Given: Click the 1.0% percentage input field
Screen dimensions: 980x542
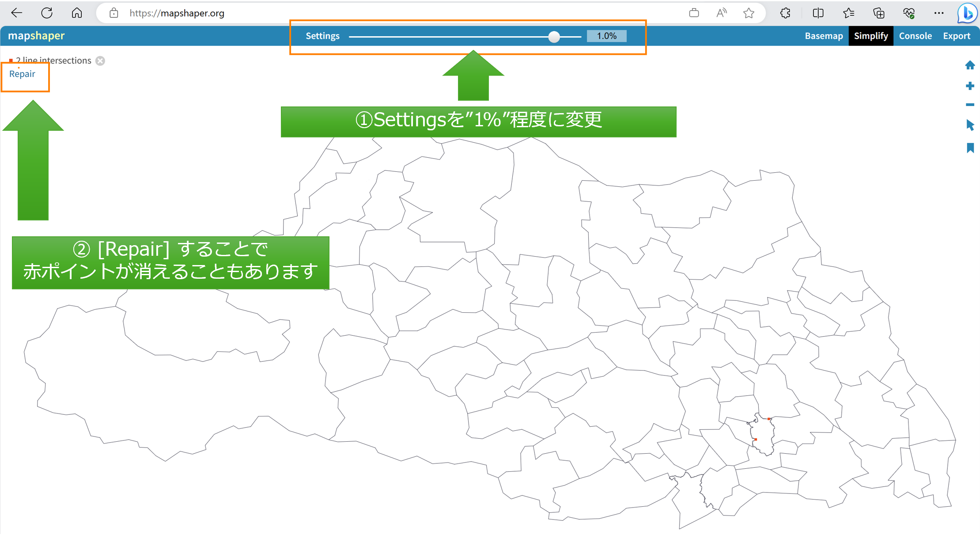Looking at the screenshot, I should (606, 36).
